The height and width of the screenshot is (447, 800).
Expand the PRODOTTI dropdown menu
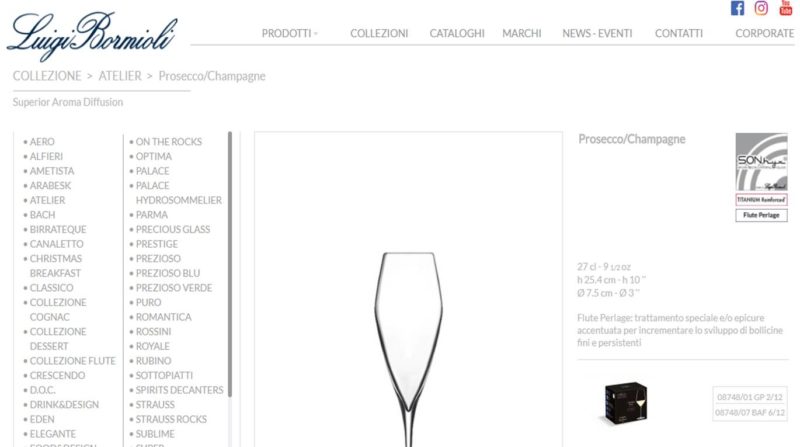coord(289,33)
